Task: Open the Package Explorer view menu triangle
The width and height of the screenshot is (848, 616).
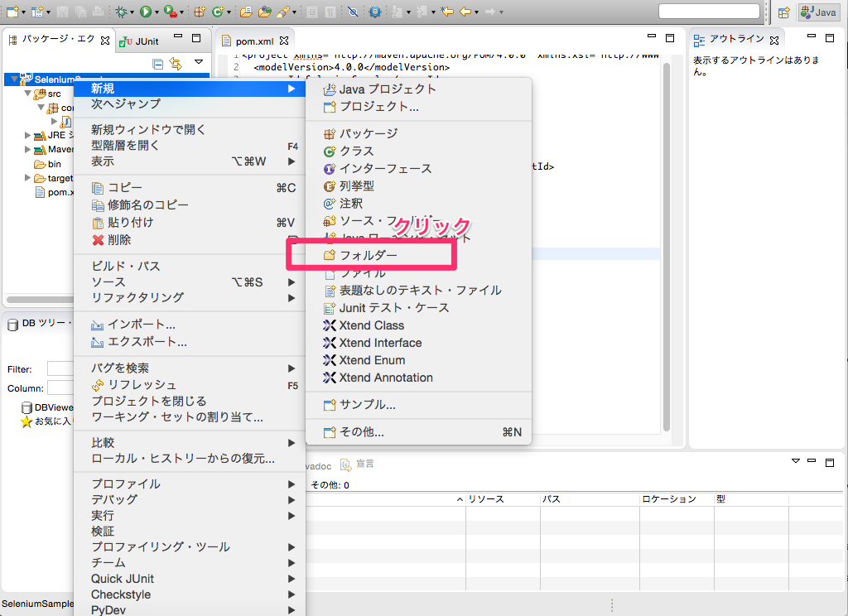Action: pos(199,62)
